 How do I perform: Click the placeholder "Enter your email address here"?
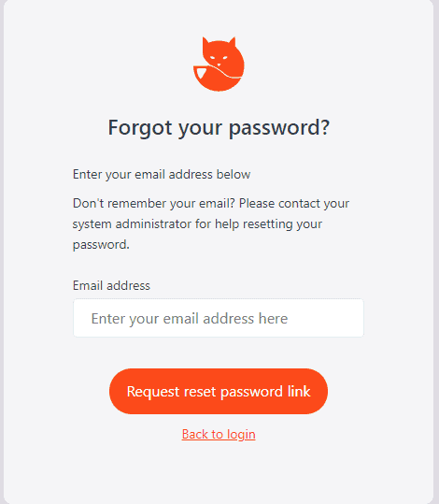point(190,319)
